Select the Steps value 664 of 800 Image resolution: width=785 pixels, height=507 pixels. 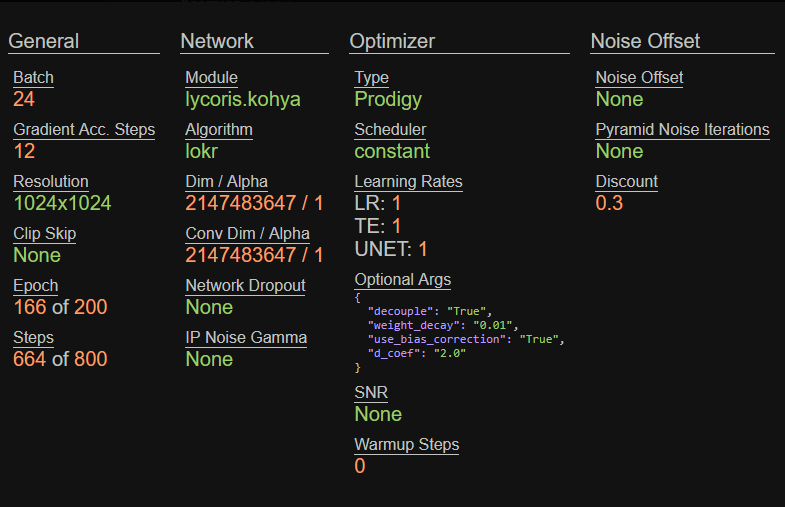60,359
